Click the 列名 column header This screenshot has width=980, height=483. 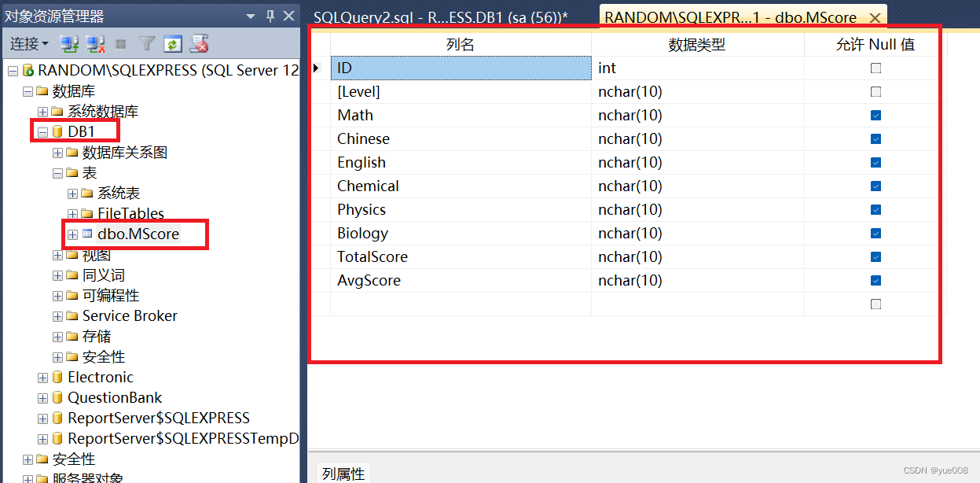point(461,45)
